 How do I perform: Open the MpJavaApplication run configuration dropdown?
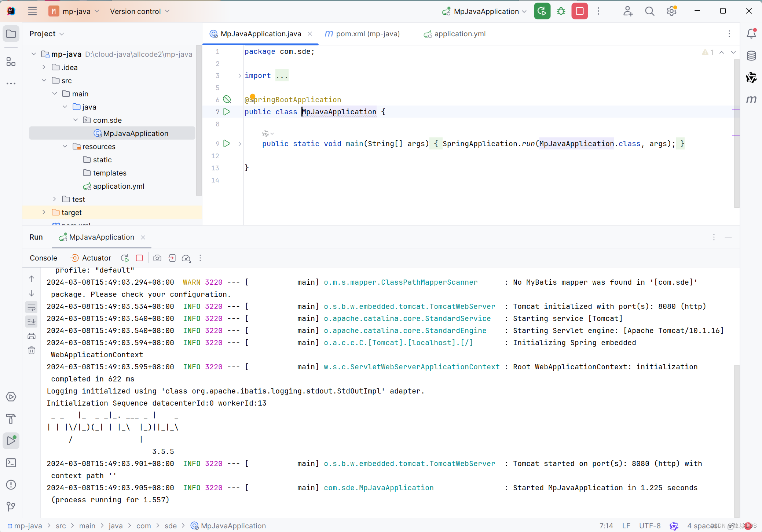486,11
